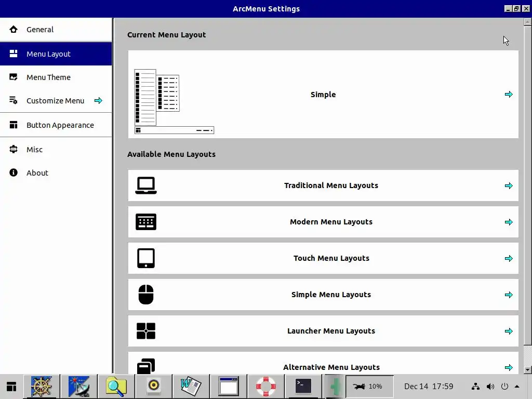Expand Traditional Menu Layouts arrow

[509, 185]
